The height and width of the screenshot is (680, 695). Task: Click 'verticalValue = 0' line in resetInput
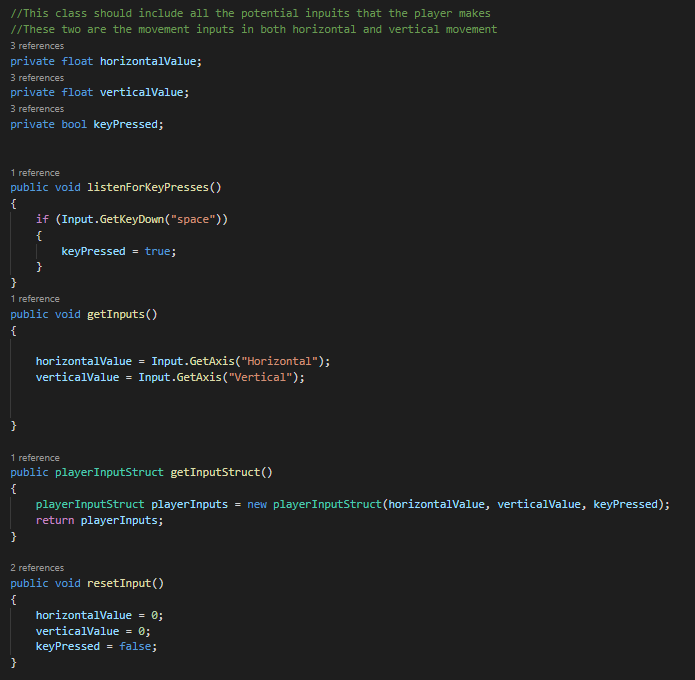[93, 631]
